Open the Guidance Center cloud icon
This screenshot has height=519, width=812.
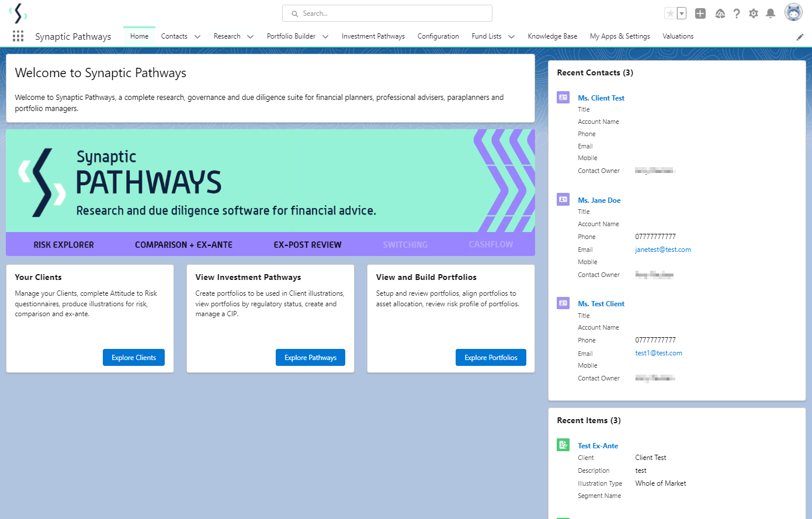720,13
